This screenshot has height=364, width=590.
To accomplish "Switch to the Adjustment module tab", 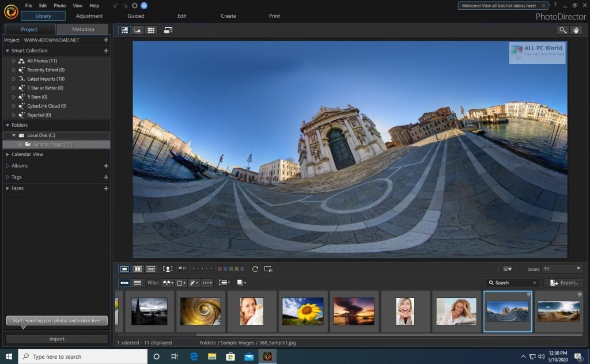I will tap(89, 16).
